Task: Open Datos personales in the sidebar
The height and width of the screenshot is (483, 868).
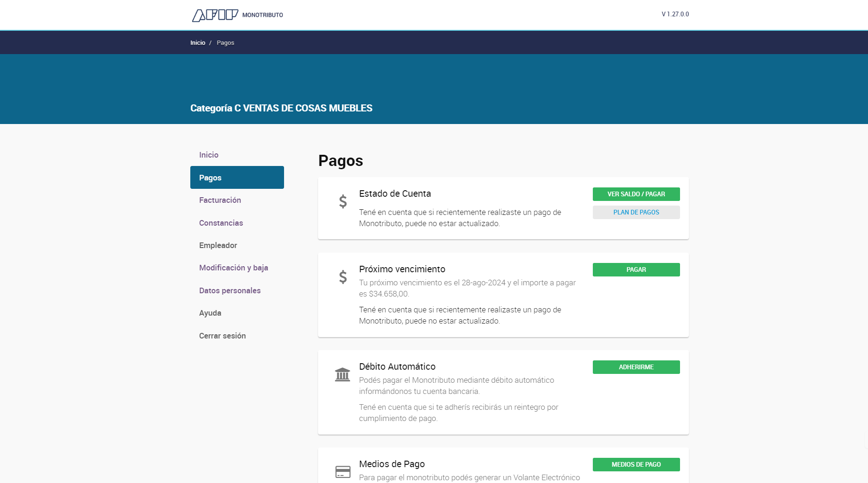Action: point(230,290)
